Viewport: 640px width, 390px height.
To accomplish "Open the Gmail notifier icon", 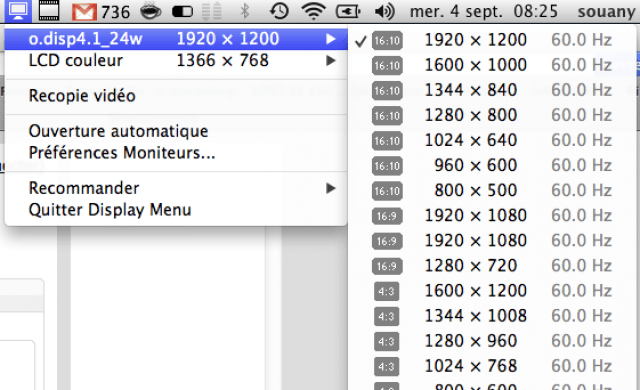I will [x=84, y=12].
